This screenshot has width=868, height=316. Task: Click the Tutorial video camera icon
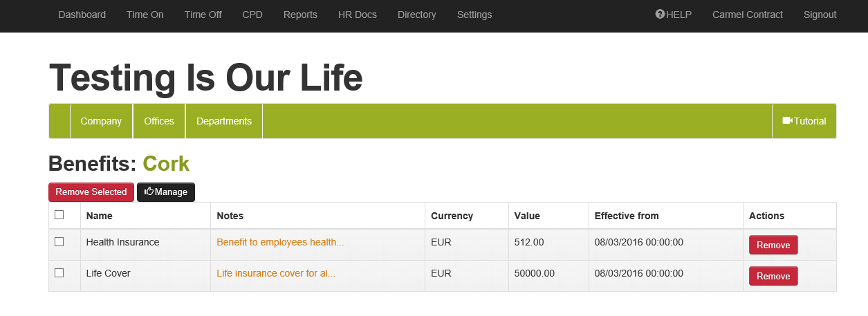coord(787,121)
